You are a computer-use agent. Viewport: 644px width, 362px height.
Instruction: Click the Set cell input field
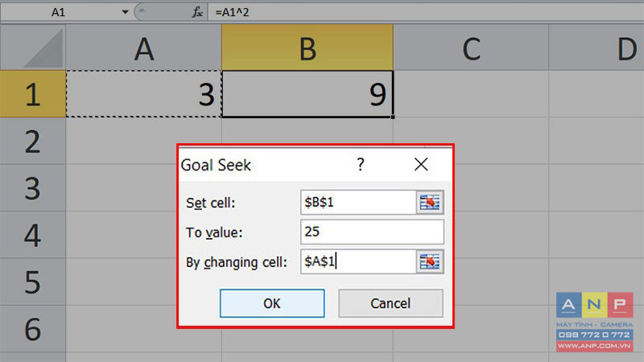pyautogui.click(x=358, y=203)
